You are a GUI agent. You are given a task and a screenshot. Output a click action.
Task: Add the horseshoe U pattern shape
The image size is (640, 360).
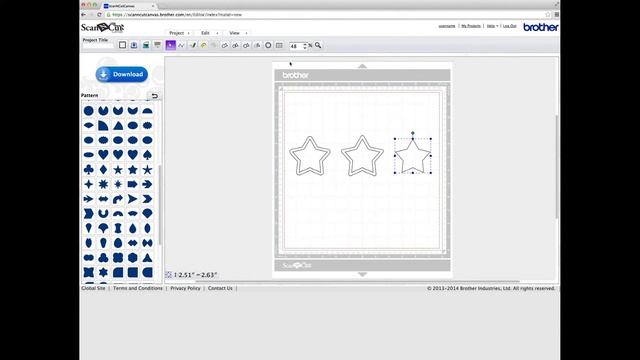(103, 213)
